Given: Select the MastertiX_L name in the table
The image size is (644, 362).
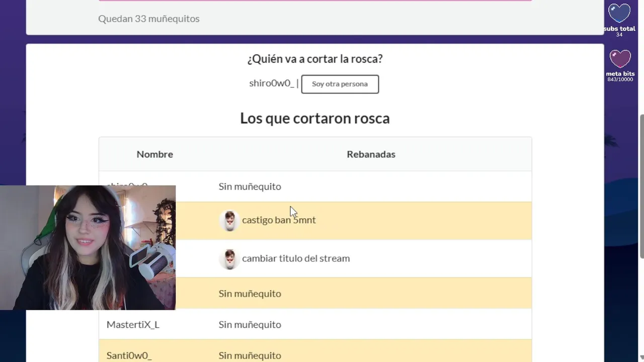Looking at the screenshot, I should (133, 325).
